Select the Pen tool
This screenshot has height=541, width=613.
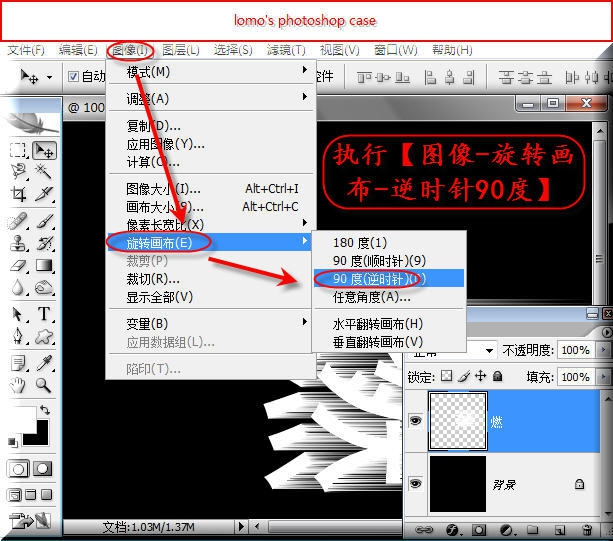coord(18,336)
